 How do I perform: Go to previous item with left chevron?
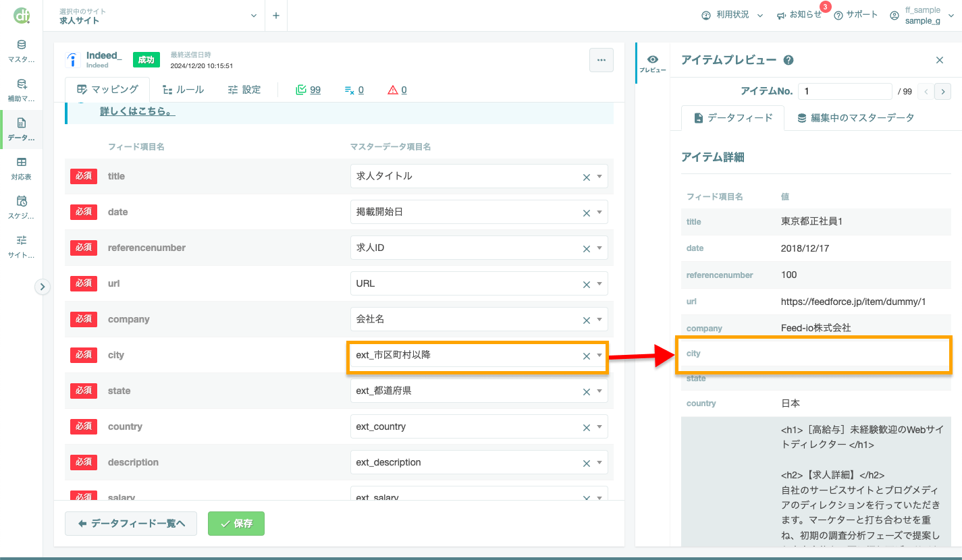926,91
